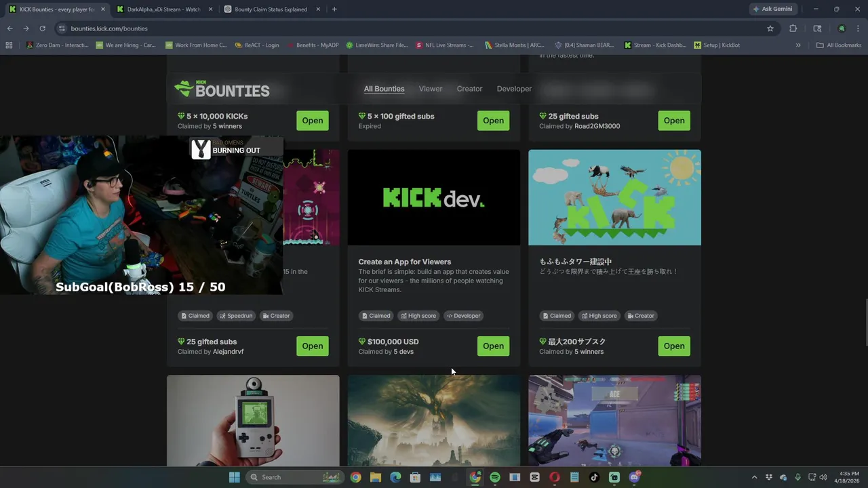Open the volume control in system tray

[823, 477]
